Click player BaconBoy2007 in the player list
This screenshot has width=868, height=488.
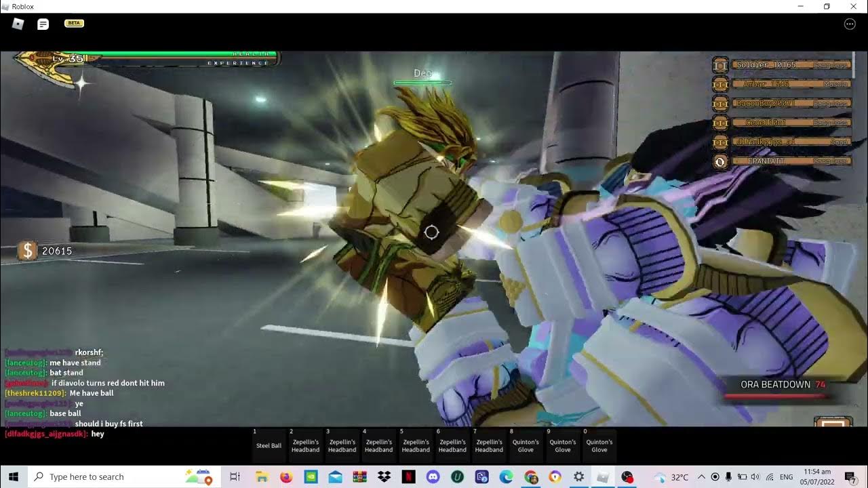791,103
